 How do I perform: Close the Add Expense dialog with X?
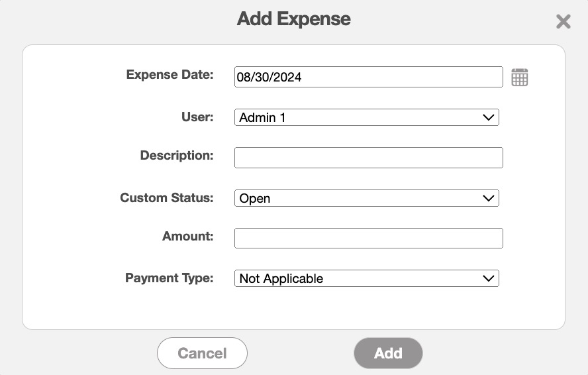pos(563,22)
